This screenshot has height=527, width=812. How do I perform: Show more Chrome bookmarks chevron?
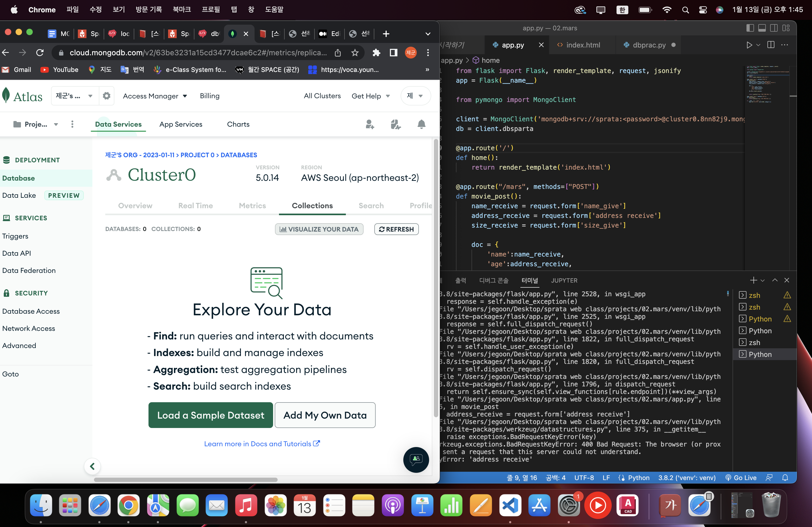point(427,69)
